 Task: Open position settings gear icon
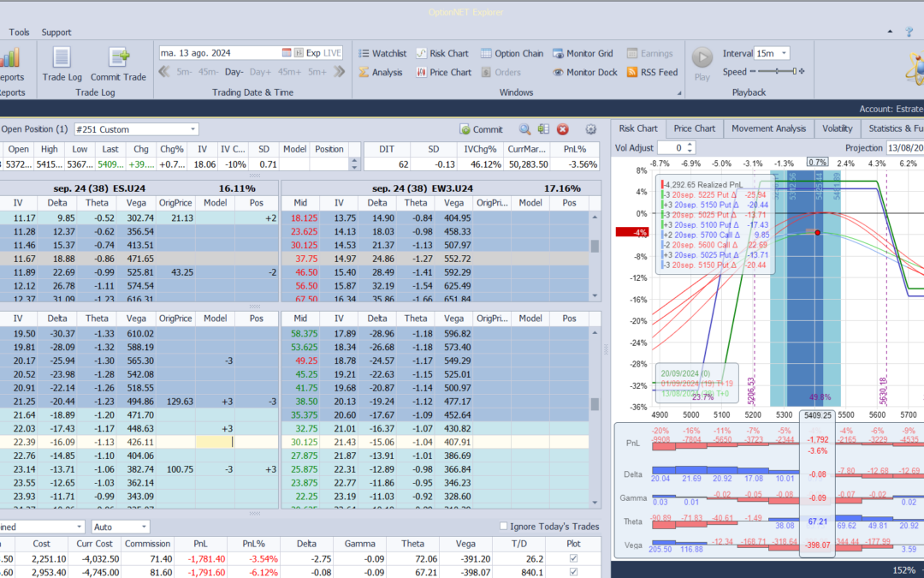590,129
